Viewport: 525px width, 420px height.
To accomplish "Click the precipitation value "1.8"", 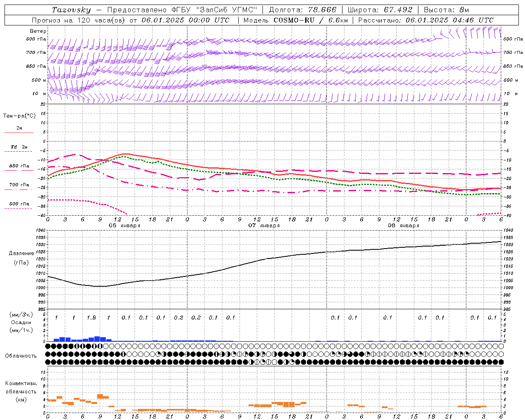I will [91, 317].
